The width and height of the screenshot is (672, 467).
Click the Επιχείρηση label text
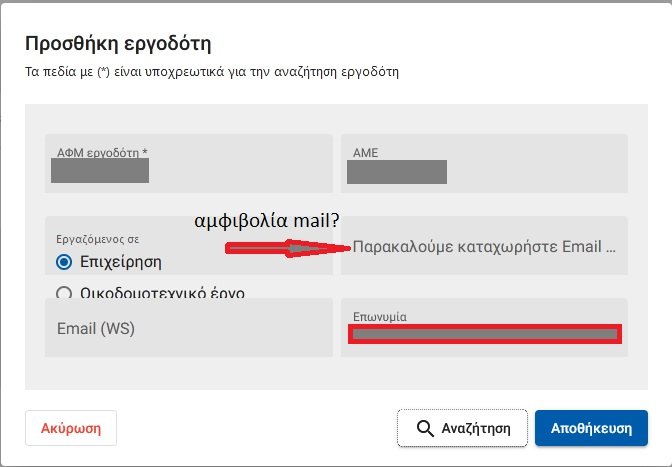point(120,262)
